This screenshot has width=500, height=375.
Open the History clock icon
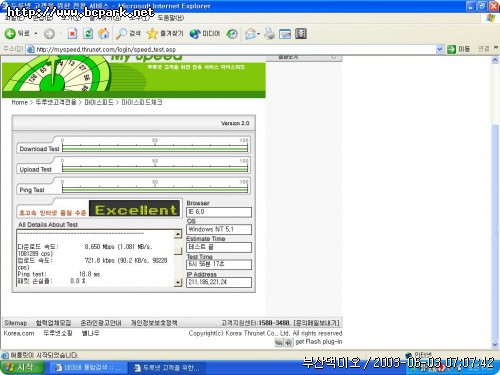232,33
